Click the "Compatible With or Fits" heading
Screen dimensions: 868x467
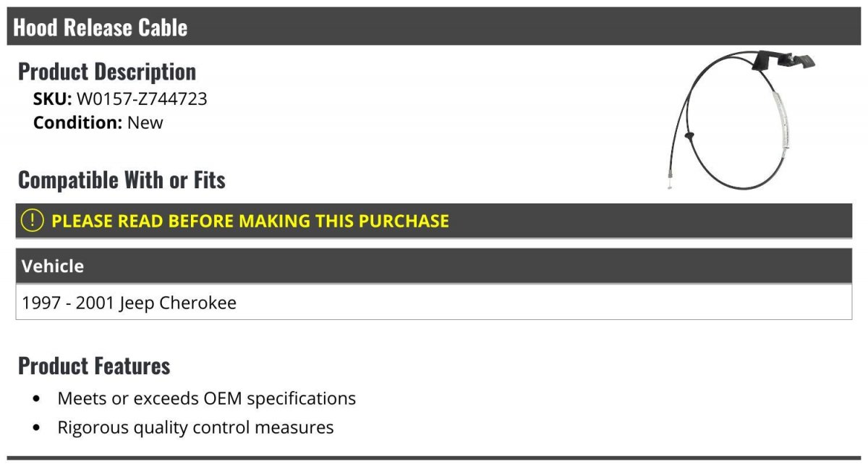122,180
